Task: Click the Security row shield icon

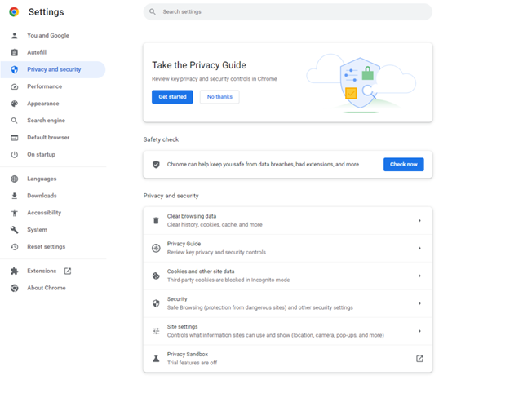Action: [x=156, y=303]
